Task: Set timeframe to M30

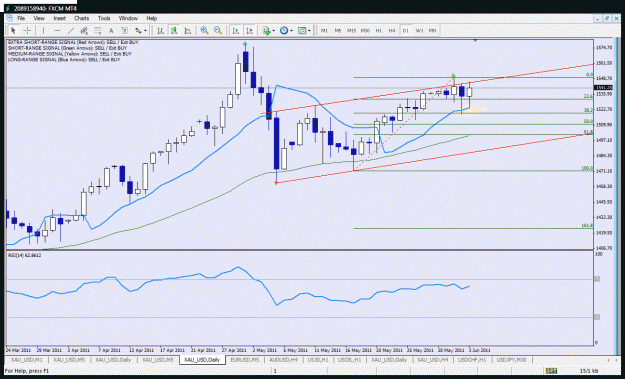Action: pos(365,31)
